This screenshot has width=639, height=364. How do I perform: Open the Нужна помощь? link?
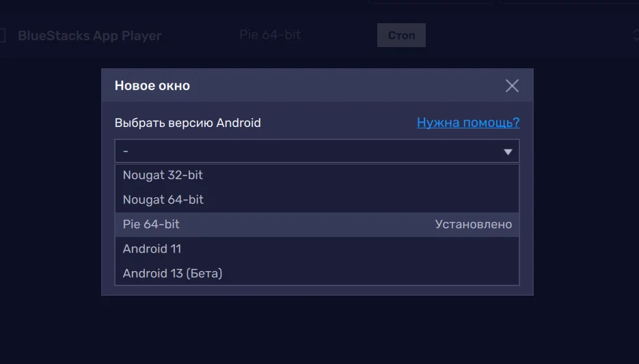tap(468, 123)
